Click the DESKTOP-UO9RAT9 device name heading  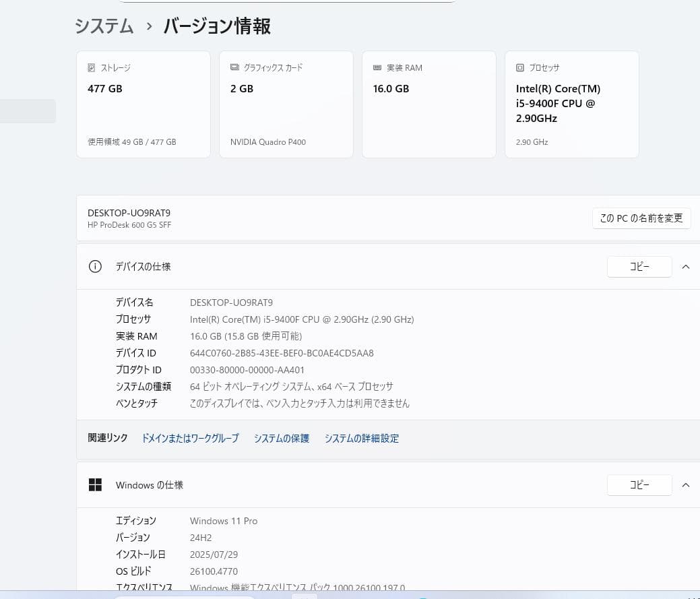pyautogui.click(x=129, y=212)
